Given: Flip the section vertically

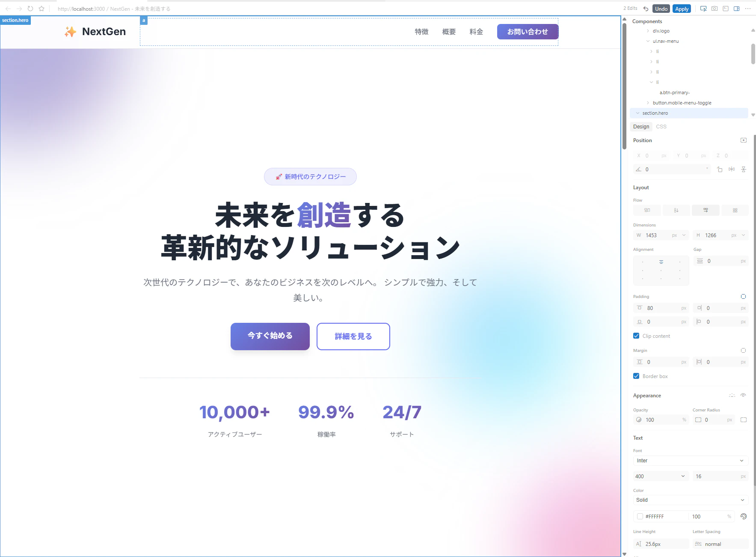Looking at the screenshot, I should pos(744,169).
